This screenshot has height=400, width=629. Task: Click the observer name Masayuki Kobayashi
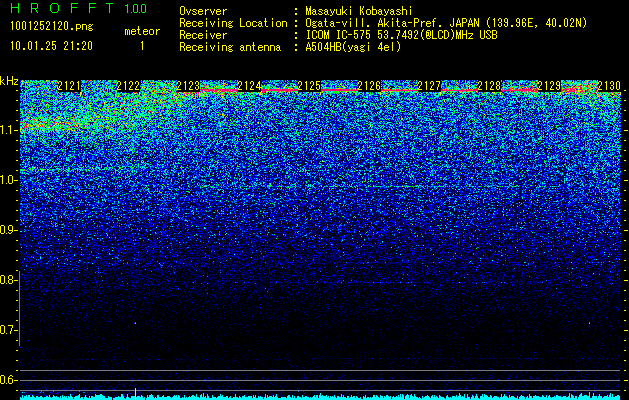tap(359, 11)
